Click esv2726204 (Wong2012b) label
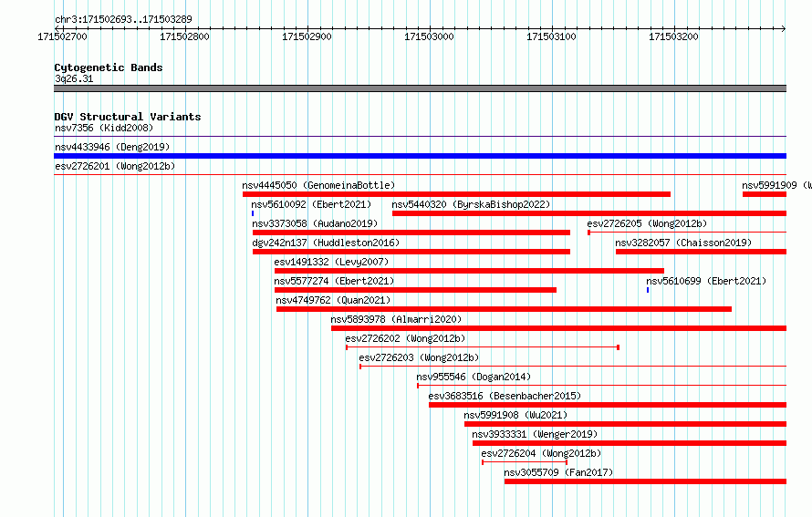812x517 pixels. [541, 453]
